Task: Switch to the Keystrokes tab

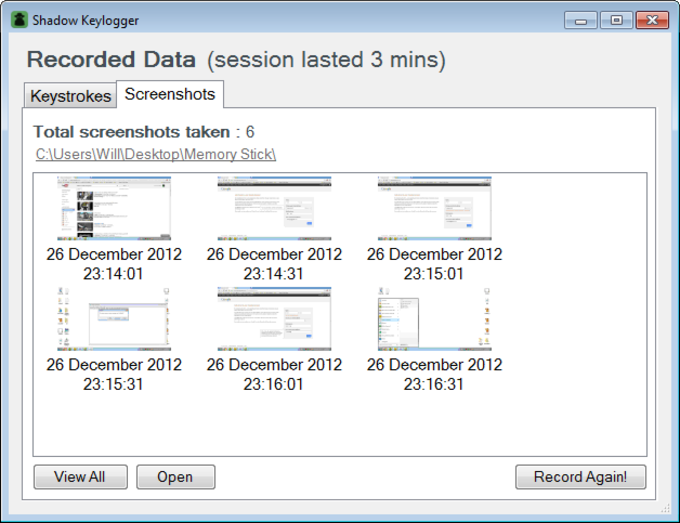Action: pyautogui.click(x=70, y=95)
